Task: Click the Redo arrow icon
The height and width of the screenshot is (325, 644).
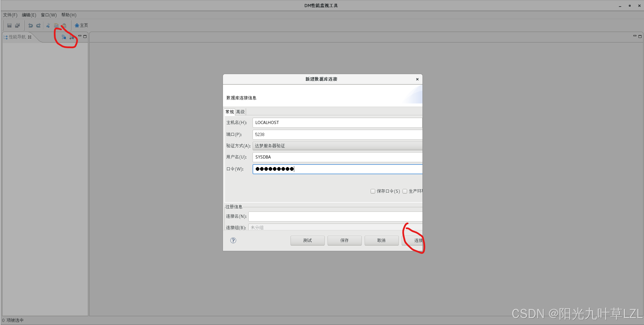Action: point(38,25)
